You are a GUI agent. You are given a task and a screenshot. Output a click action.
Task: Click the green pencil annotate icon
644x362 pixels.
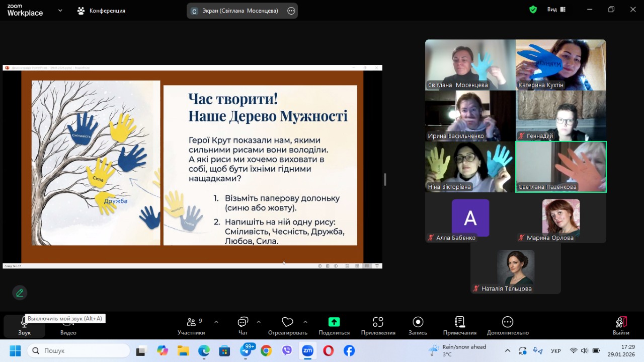pos(20,293)
